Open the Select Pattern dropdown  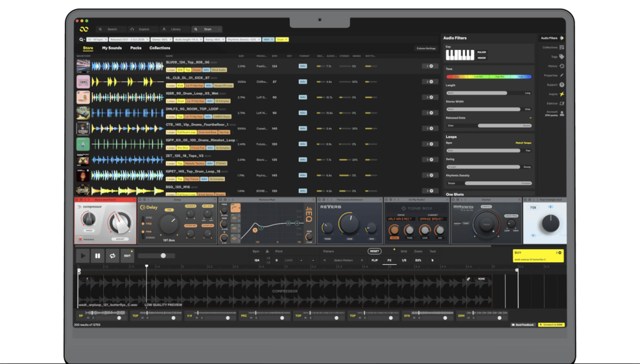[343, 260]
